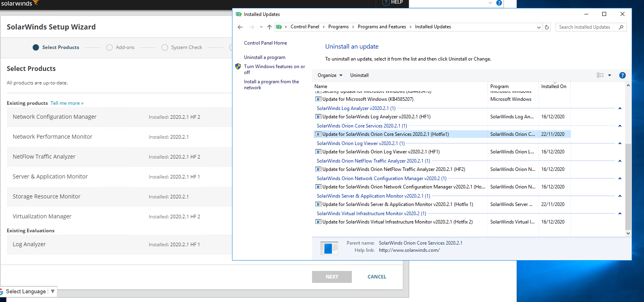Select the System Check wizard step

coord(182,47)
